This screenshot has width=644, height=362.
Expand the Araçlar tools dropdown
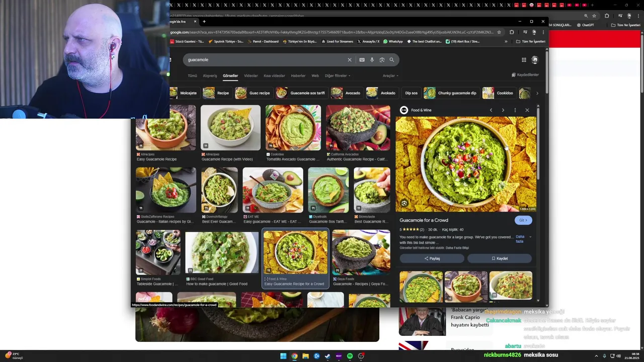pos(390,76)
